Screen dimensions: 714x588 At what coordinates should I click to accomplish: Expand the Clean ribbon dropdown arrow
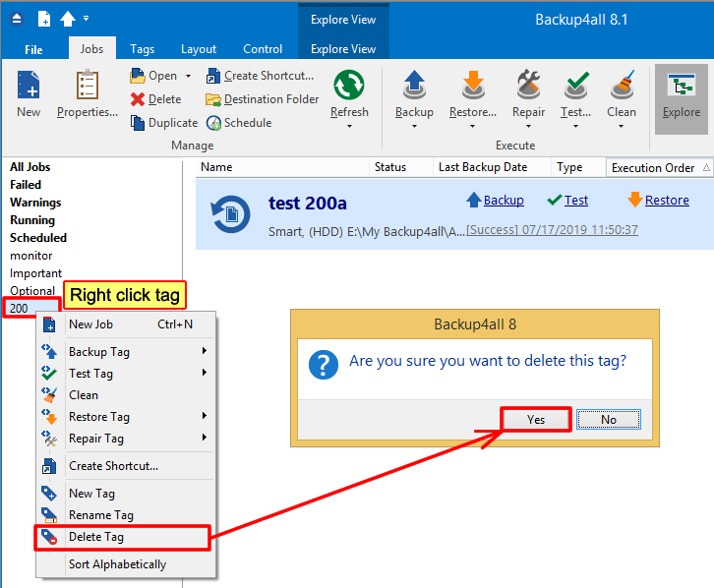tap(622, 127)
